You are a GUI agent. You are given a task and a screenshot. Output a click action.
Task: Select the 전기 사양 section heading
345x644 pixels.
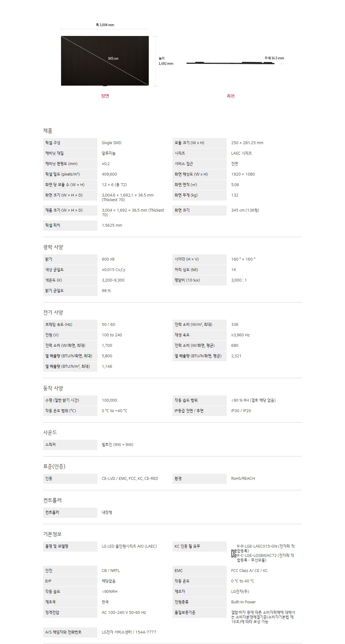[53, 313]
